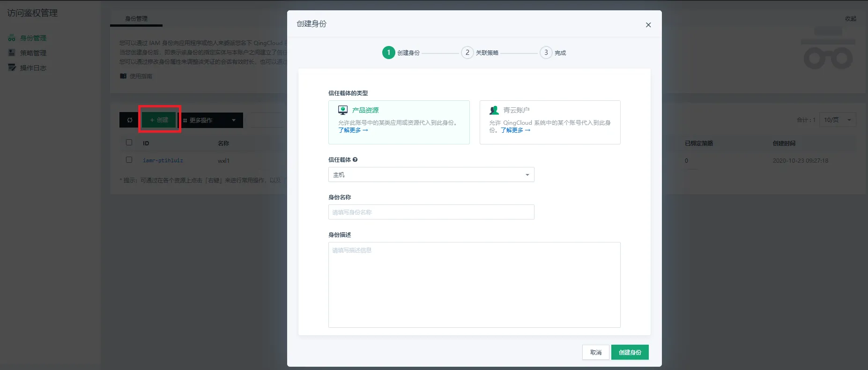Click the 产品资源 monitor icon
The image size is (868, 370).
tap(343, 110)
